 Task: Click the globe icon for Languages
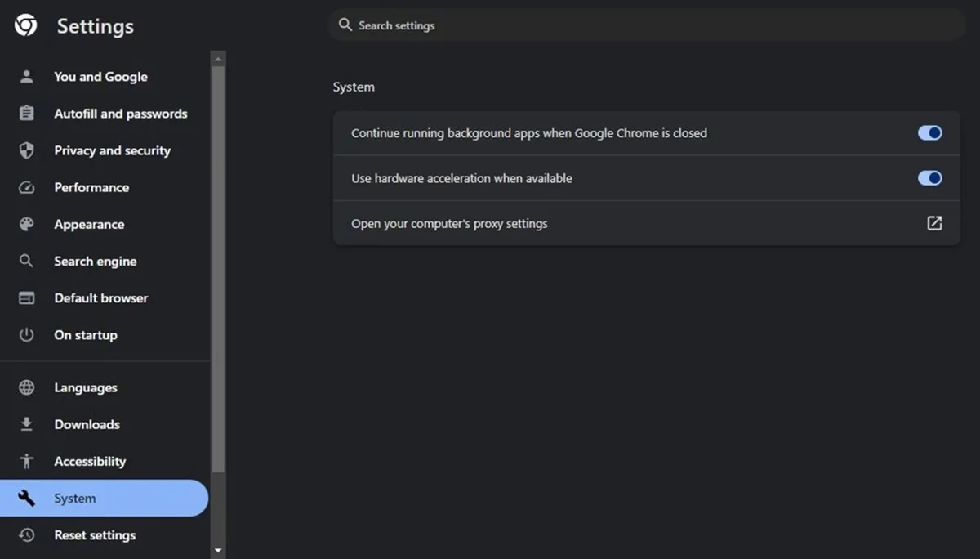27,388
